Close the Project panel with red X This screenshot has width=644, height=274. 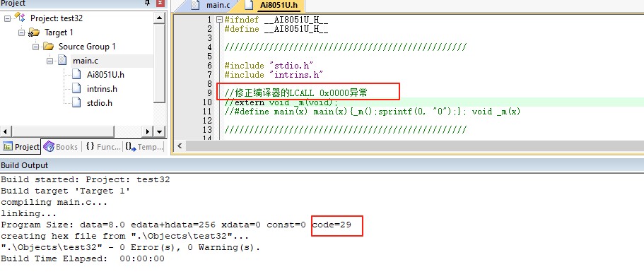[161, 3]
